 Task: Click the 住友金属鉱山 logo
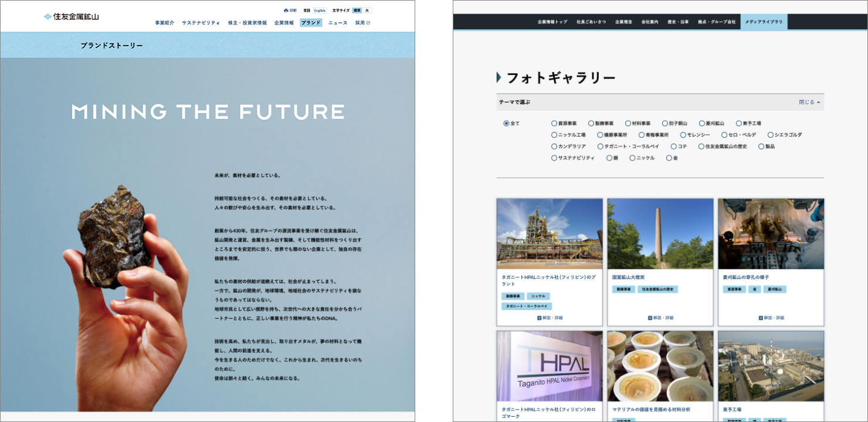[x=72, y=16]
